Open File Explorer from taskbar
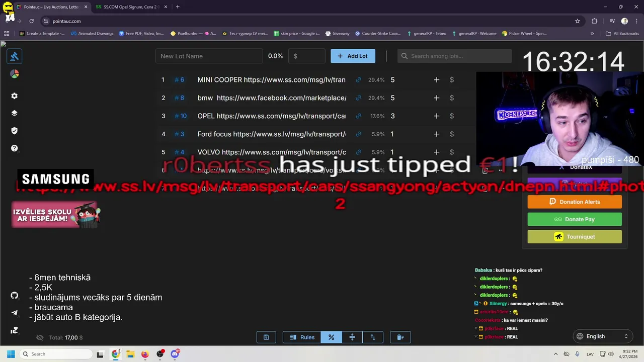644x362 pixels. click(x=130, y=354)
